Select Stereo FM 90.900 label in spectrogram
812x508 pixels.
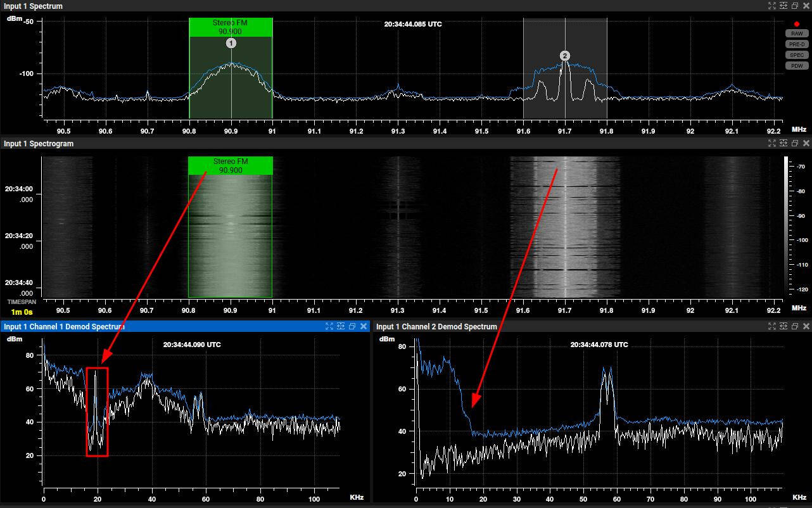pos(231,166)
